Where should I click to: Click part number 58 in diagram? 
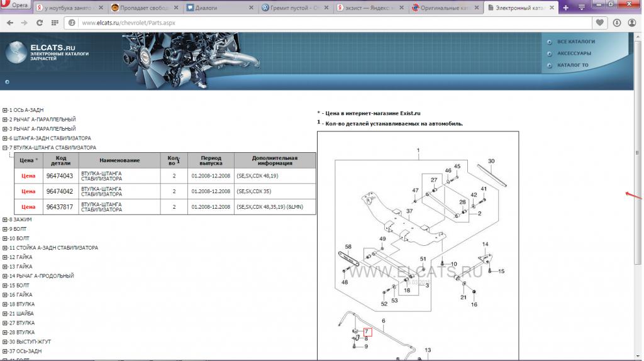coord(348,247)
